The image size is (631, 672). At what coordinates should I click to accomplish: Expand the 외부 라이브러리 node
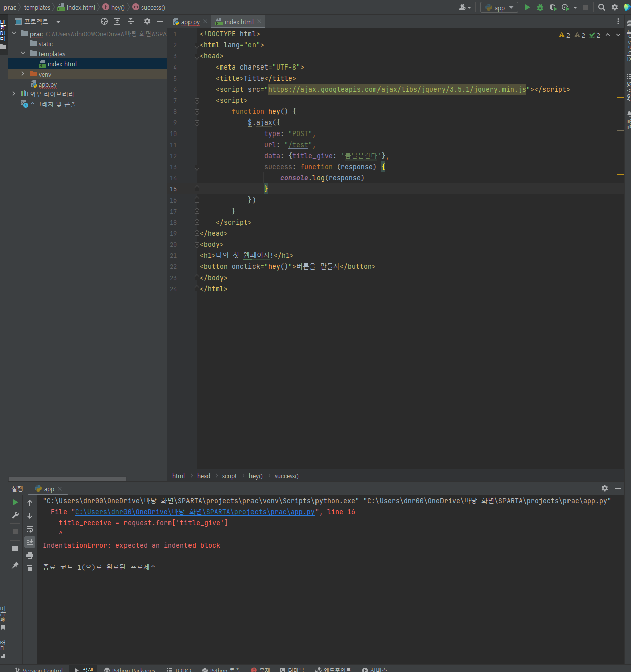14,94
